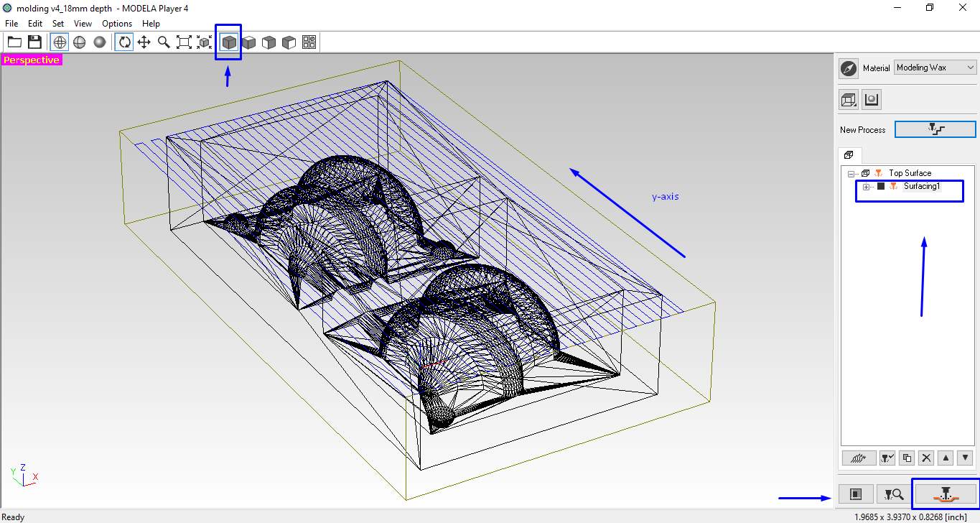Select the half-shaded globe display mode
980x523 pixels.
click(80, 42)
